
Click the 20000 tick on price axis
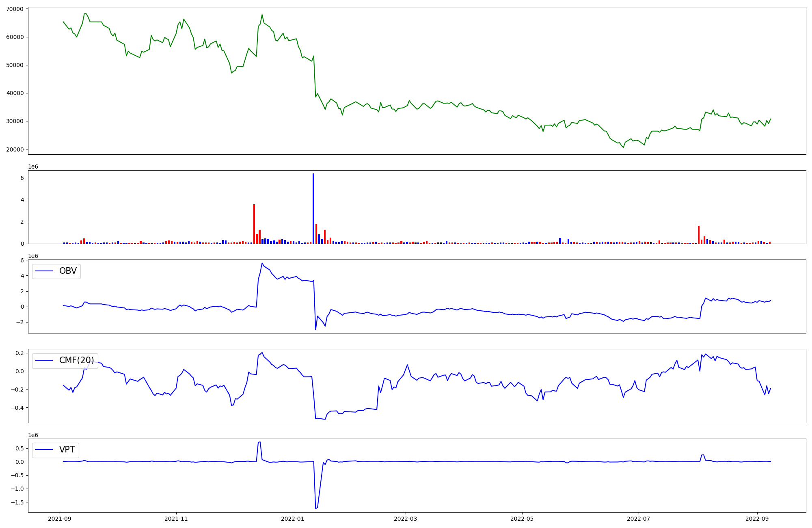[x=15, y=149]
